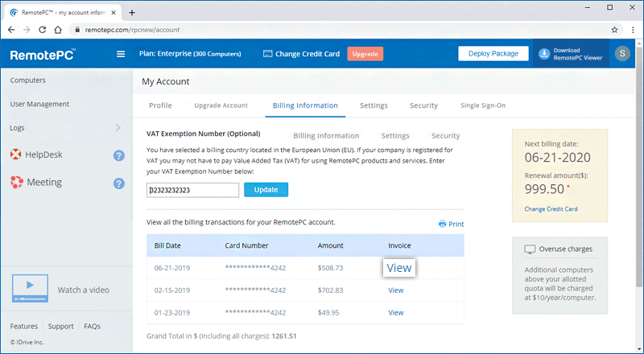Click the browser back arrow
This screenshot has height=354, width=644.
pyautogui.click(x=11, y=30)
